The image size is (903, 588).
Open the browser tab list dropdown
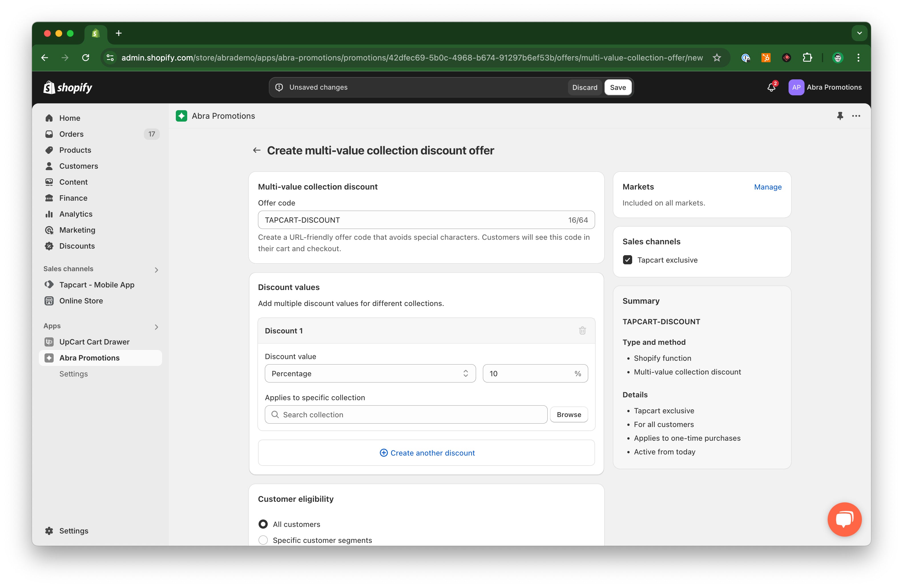(x=859, y=33)
